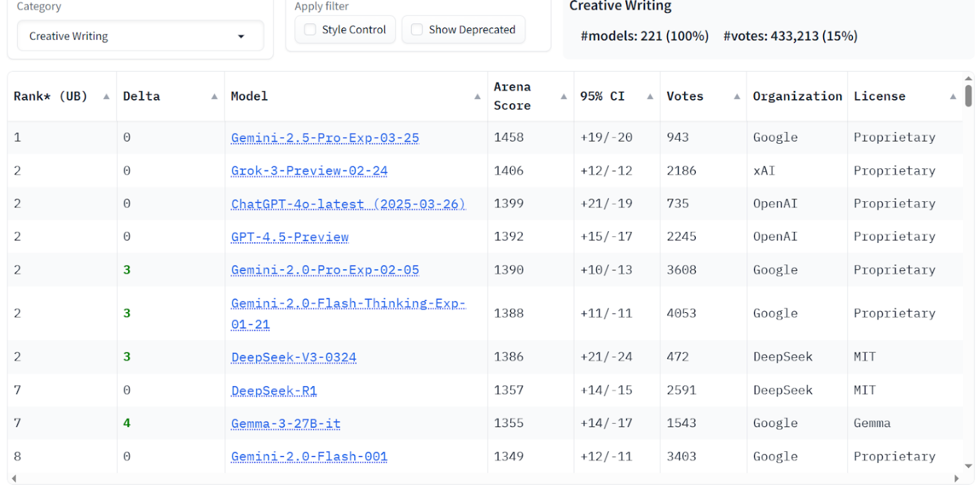The width and height of the screenshot is (980, 497).
Task: Sort table by Model column arrows
Action: pos(477,97)
